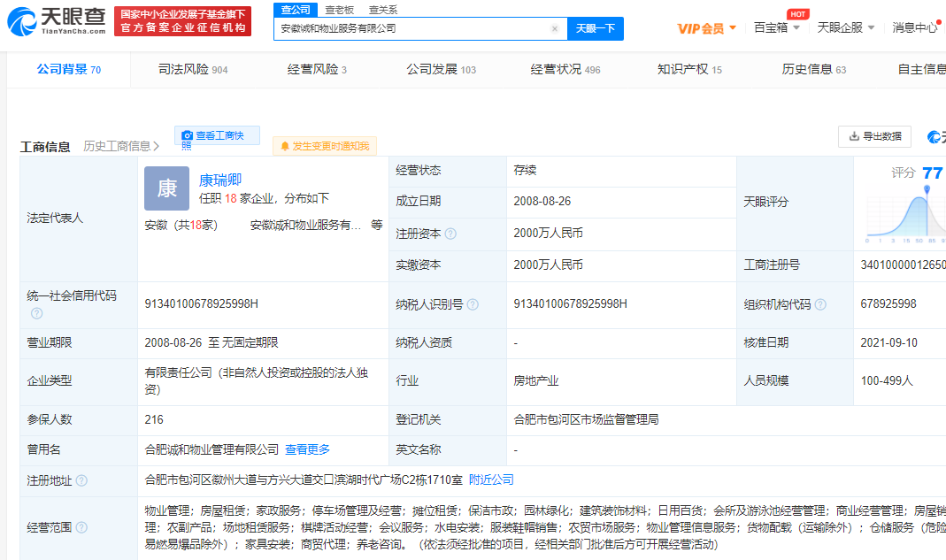
Task: Select the 查老板 search tab
Action: point(339,11)
